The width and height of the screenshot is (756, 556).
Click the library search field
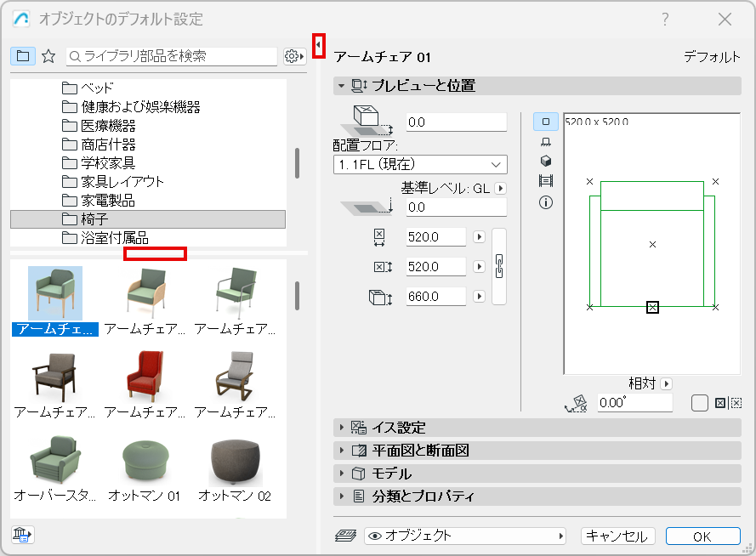click(172, 56)
